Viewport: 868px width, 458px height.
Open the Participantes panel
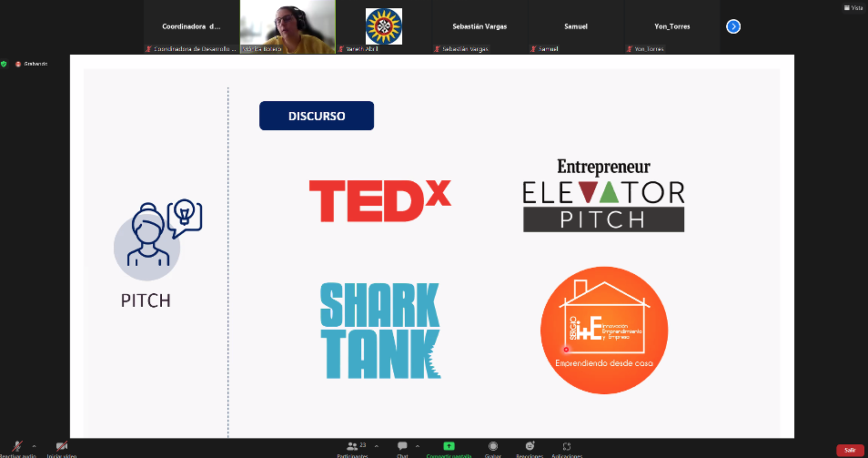pyautogui.click(x=351, y=447)
